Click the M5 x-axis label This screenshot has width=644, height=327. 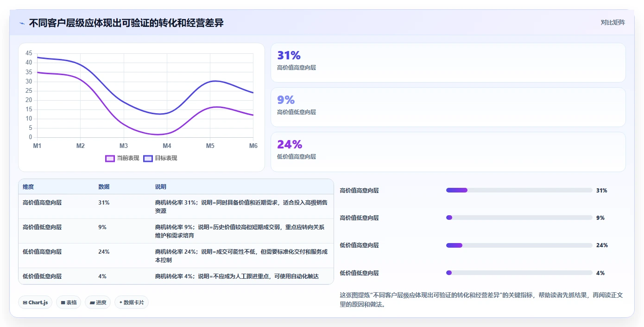(210, 146)
